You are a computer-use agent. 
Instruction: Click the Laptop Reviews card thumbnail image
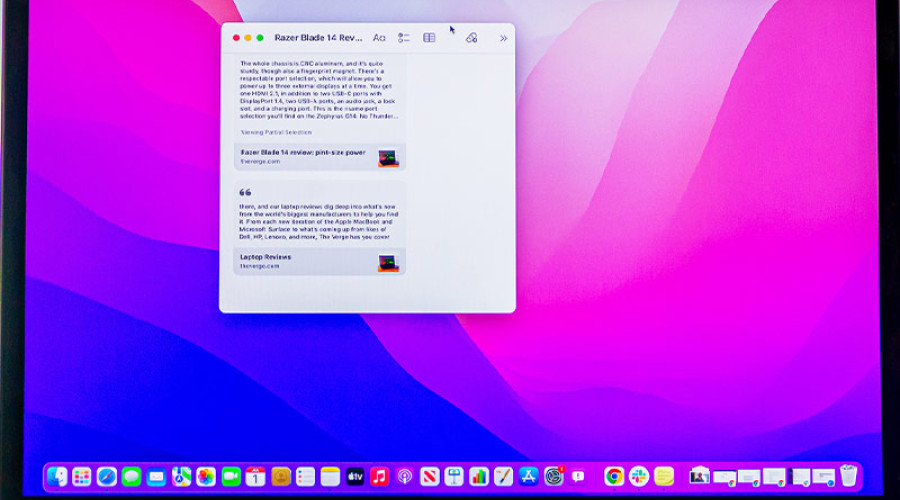tap(388, 263)
